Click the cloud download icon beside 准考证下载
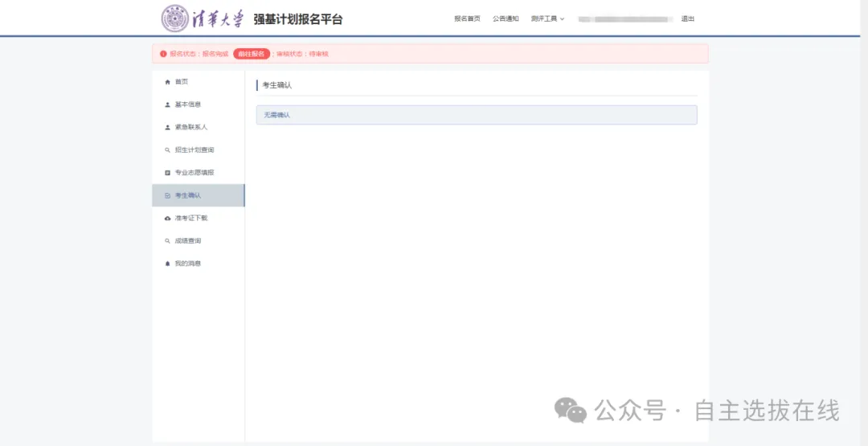 click(167, 218)
